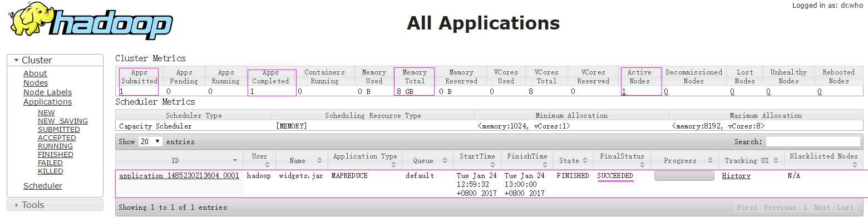Filter applications by ACCEPTED state
Screen dimensions: 868x222
click(x=57, y=138)
